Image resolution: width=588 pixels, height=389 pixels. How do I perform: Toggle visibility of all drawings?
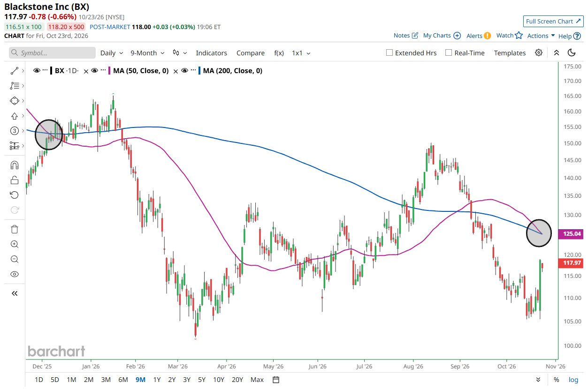click(14, 274)
